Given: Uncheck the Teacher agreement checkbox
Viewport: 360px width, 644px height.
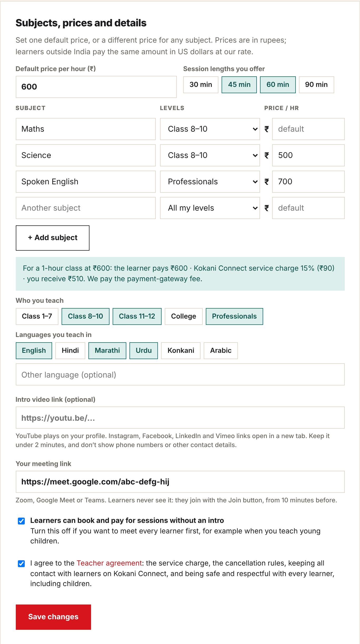Looking at the screenshot, I should tap(21, 564).
